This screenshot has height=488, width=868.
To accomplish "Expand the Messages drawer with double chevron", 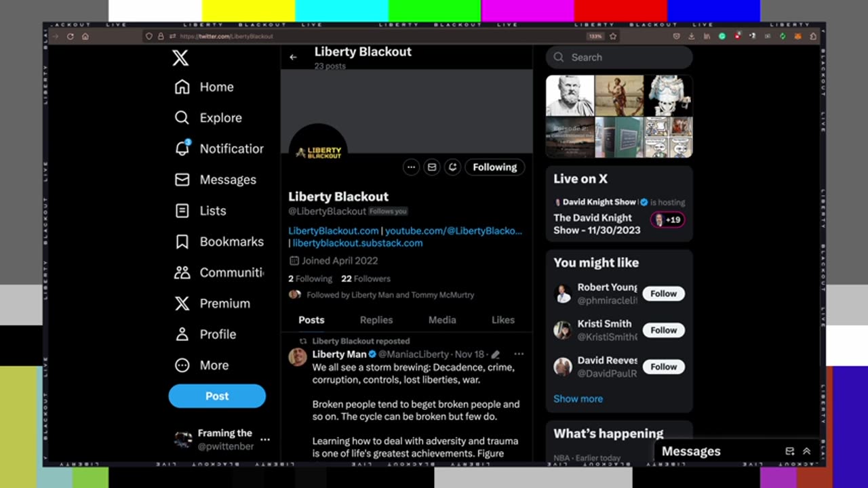I will 806,451.
